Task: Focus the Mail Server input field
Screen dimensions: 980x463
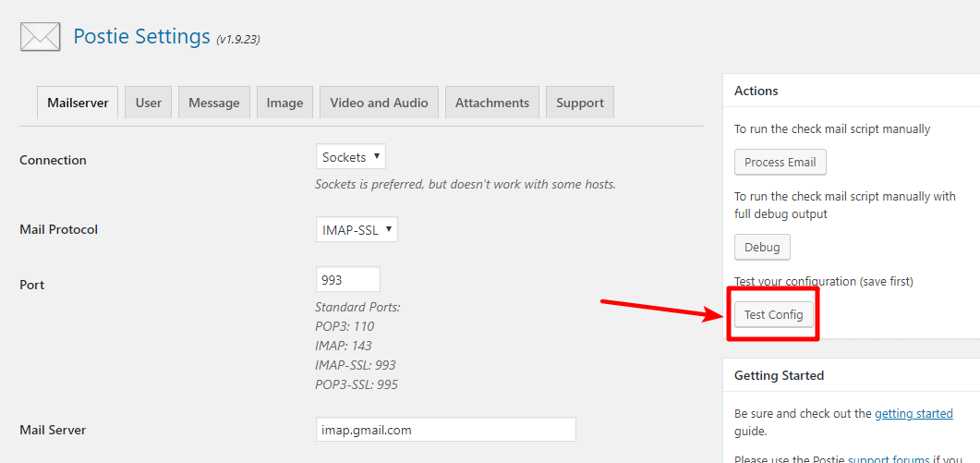Action: point(445,430)
